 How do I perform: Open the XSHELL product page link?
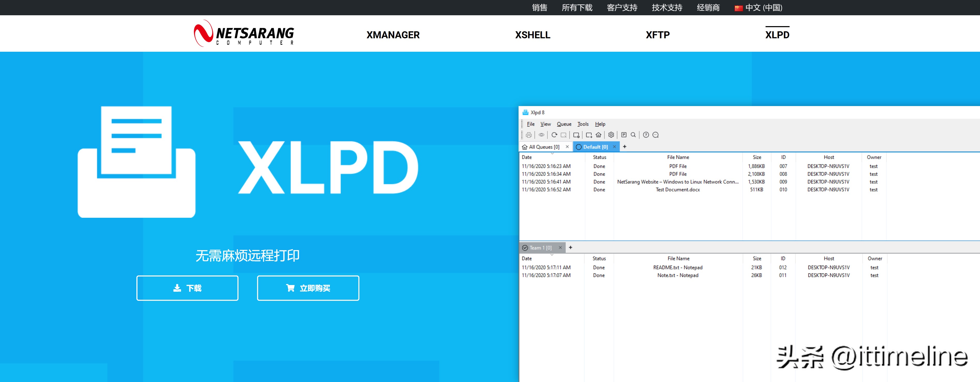point(532,35)
